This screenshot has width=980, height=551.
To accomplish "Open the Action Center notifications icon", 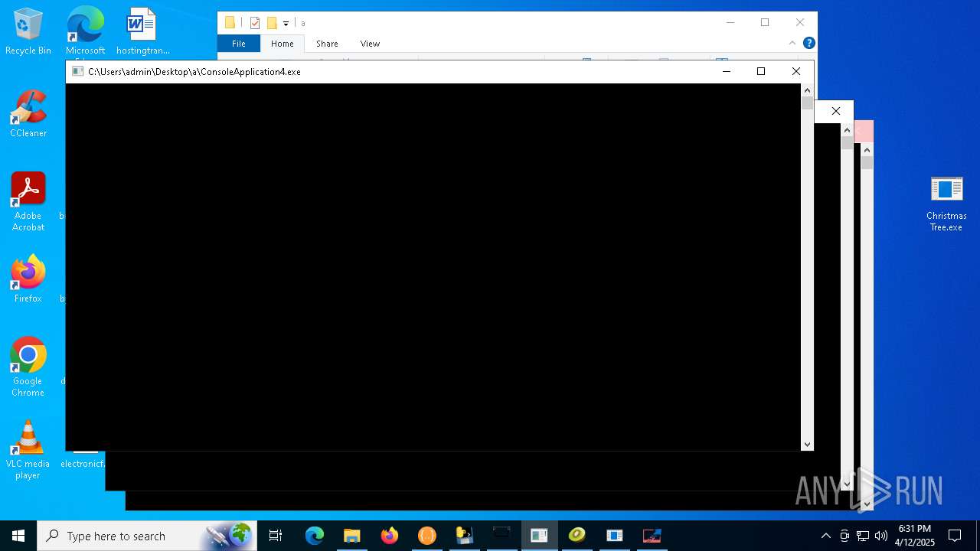I will pos(955,536).
